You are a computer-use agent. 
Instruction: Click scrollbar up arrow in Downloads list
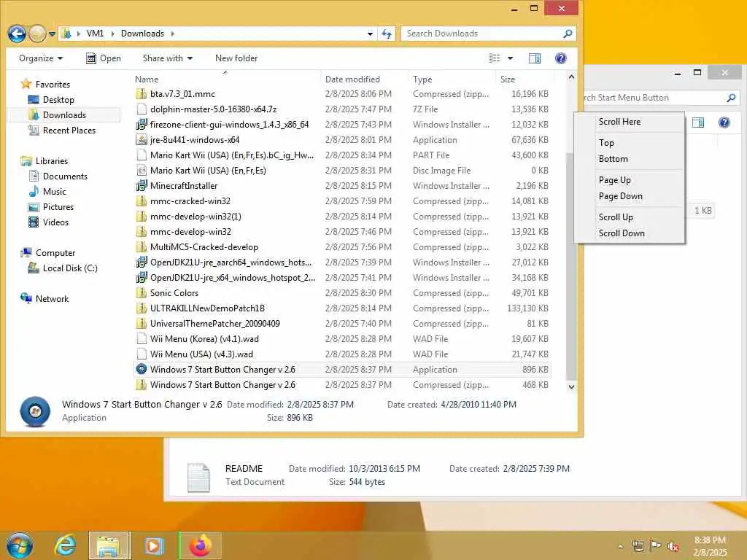[x=571, y=77]
